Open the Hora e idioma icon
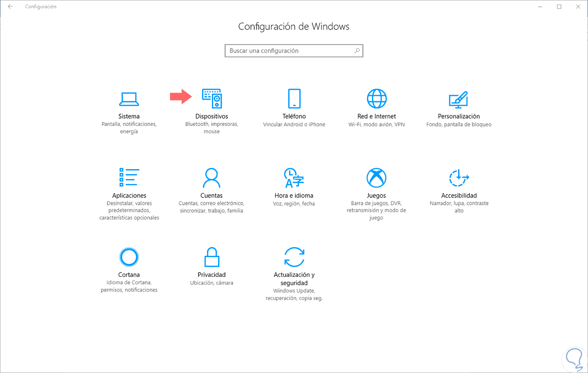Viewport: 588px width, 373px height. coord(294,177)
